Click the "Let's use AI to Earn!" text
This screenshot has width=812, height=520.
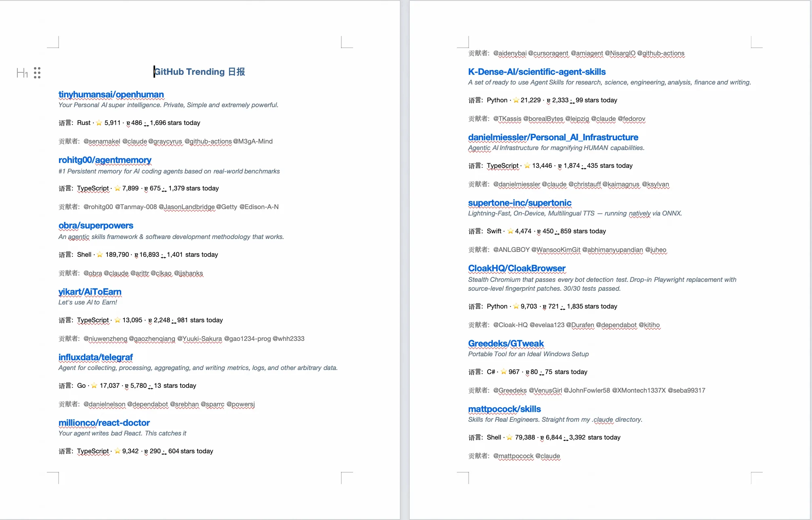[x=88, y=302]
